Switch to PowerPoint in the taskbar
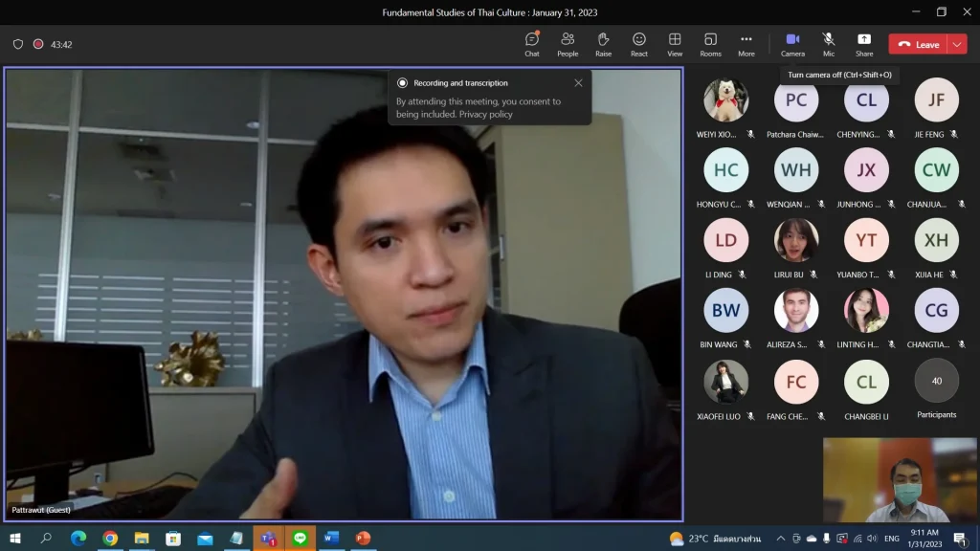This screenshot has height=551, width=980. tap(363, 539)
